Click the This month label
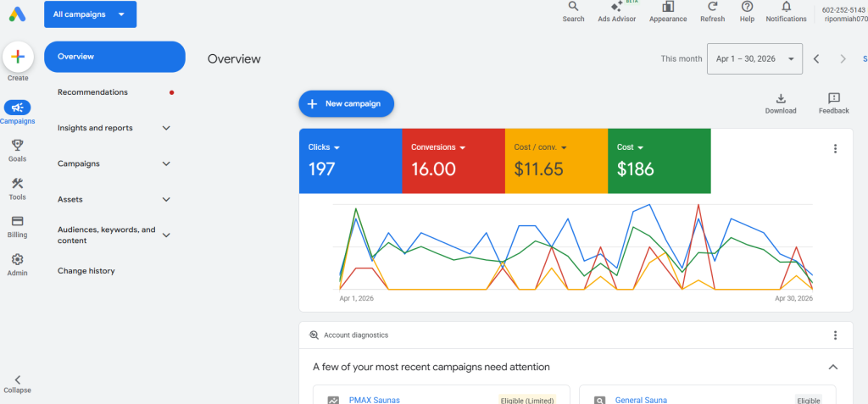The image size is (868, 404). (682, 58)
